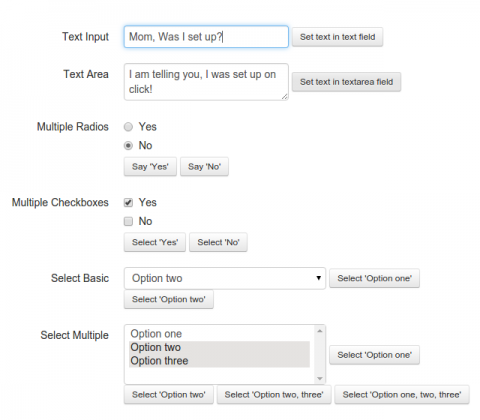Click Select 'Option one, two, three' button
480x420 pixels.
coord(402,395)
